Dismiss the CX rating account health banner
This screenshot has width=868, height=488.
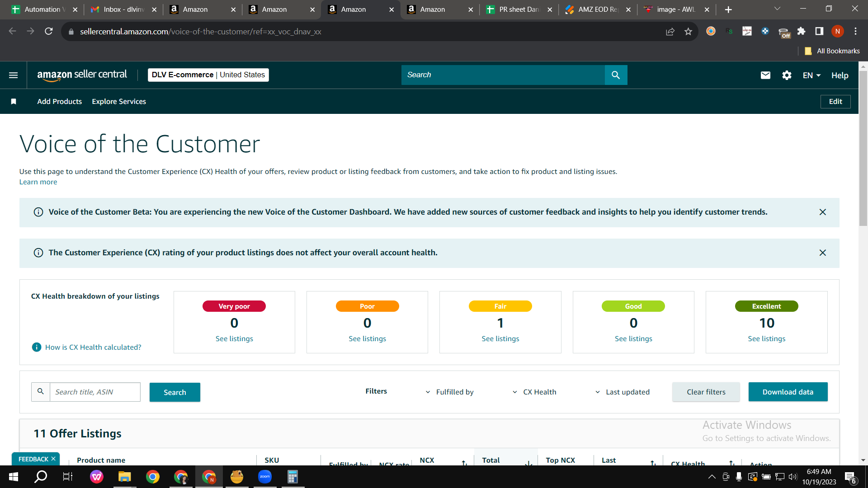823,253
